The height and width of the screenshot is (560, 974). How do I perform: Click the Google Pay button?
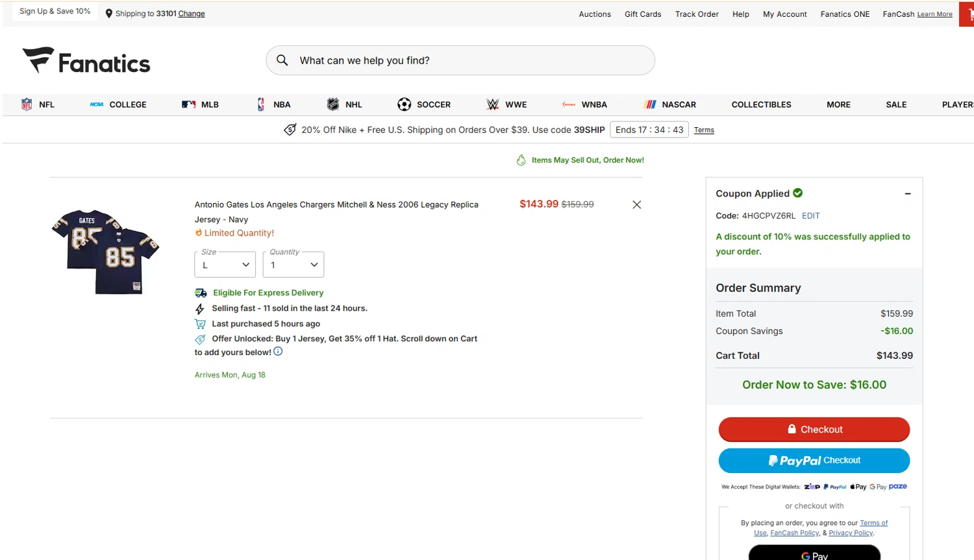(x=814, y=554)
